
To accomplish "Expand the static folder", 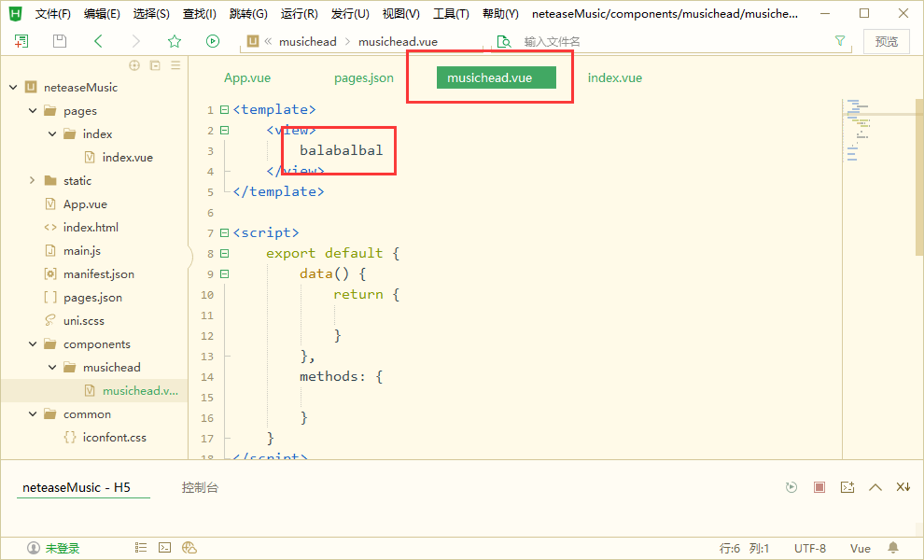I will (x=32, y=180).
